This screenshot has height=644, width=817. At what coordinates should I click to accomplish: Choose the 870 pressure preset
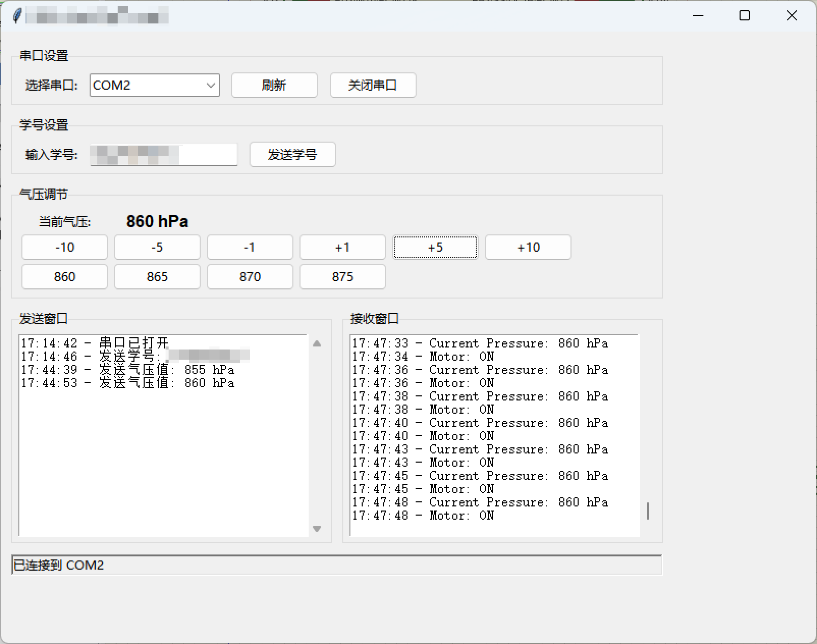click(250, 277)
